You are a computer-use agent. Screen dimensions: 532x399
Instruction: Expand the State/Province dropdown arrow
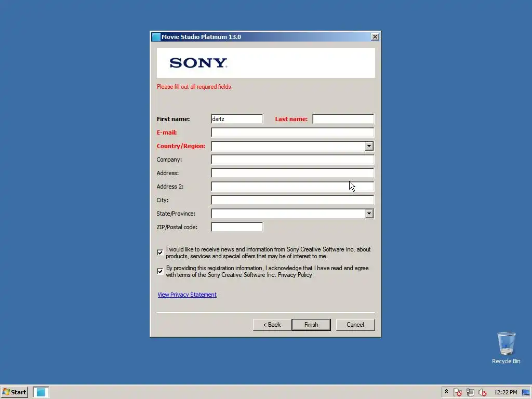click(x=369, y=214)
